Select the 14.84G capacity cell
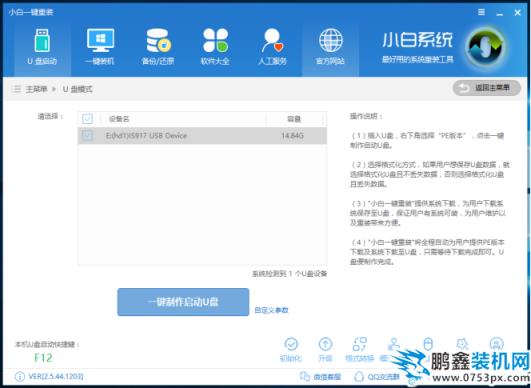 point(292,136)
